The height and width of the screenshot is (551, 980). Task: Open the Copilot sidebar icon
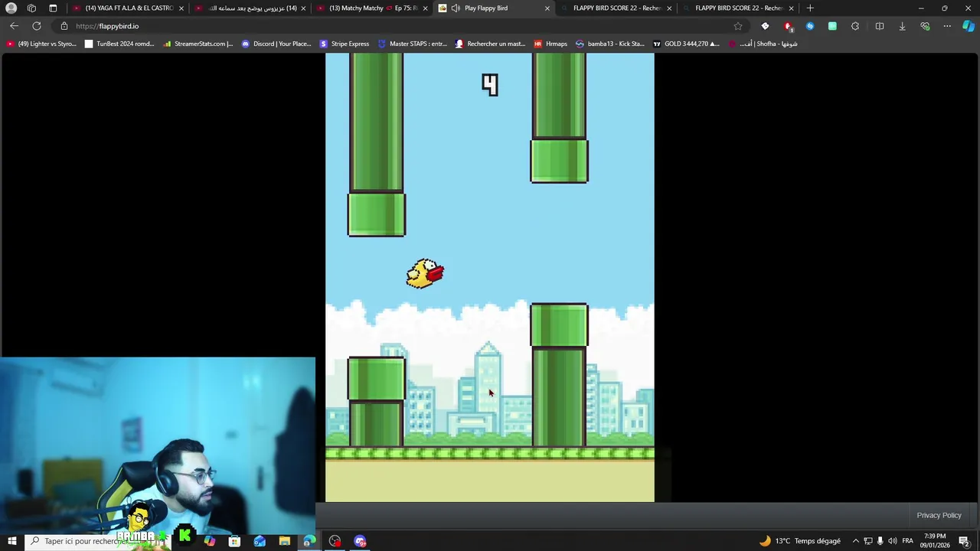tap(969, 26)
